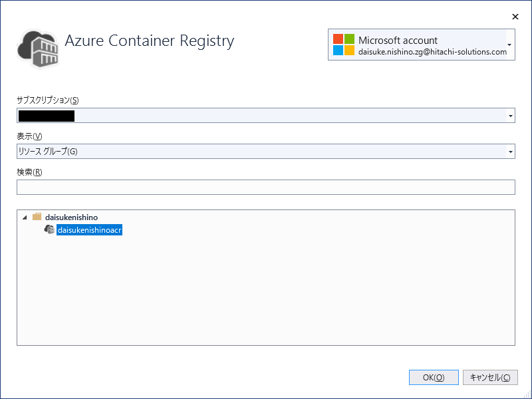The width and height of the screenshot is (532, 399).
Task: Click the registry icon next to daisukenishinoacr
Action: (x=49, y=229)
